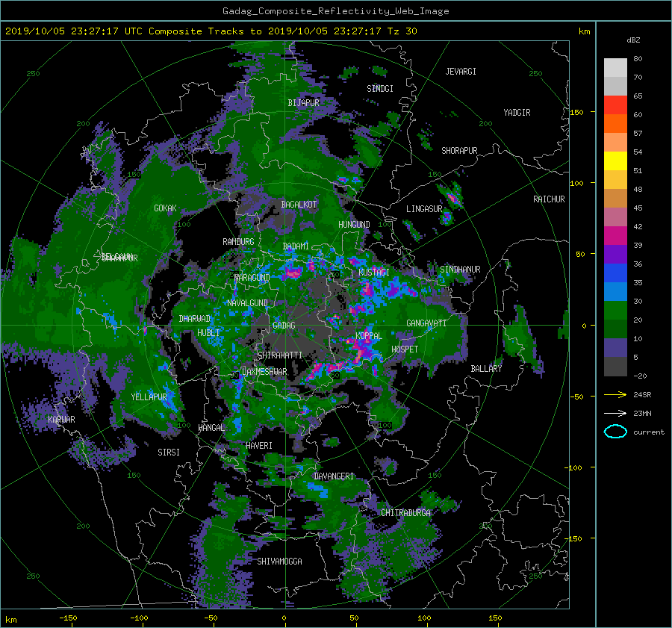Click the KOPPAL city label
Viewport: 672px width, 628px height.
coord(369,335)
